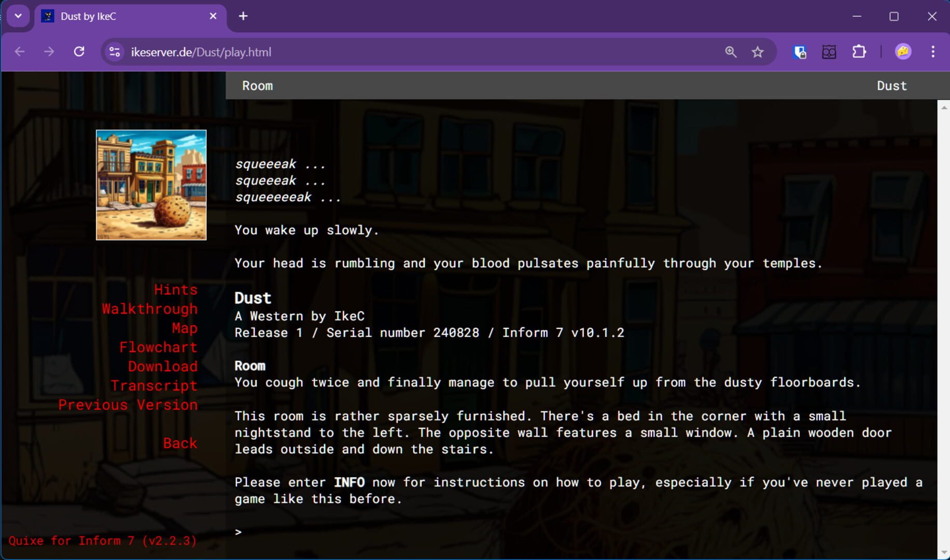The width and height of the screenshot is (950, 560).
Task: Reload the page with the refresh icon
Action: click(x=79, y=52)
